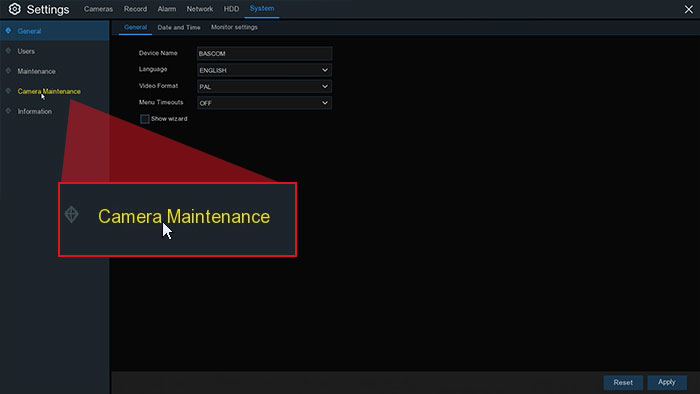The width and height of the screenshot is (700, 394).
Task: Open the Monitor settings tab
Action: coord(234,27)
